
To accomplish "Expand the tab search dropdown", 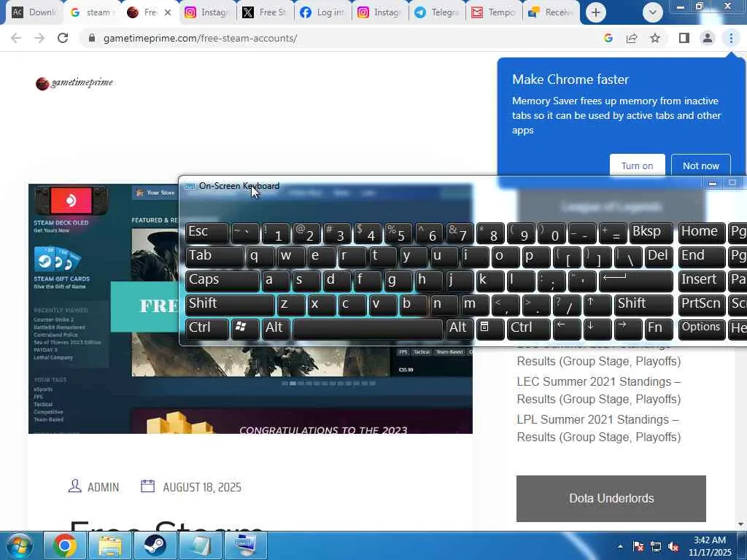I will pyautogui.click(x=652, y=12).
